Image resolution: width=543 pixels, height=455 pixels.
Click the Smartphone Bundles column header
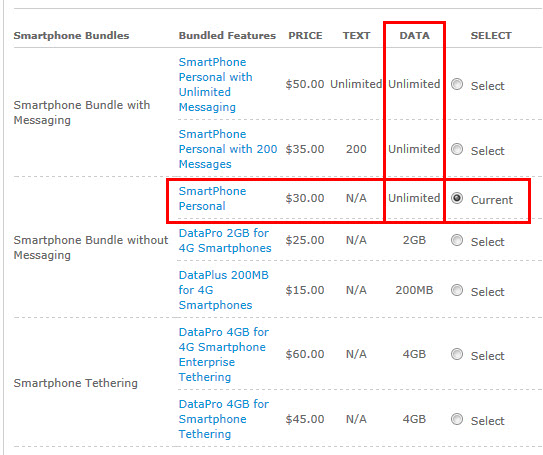71,36
